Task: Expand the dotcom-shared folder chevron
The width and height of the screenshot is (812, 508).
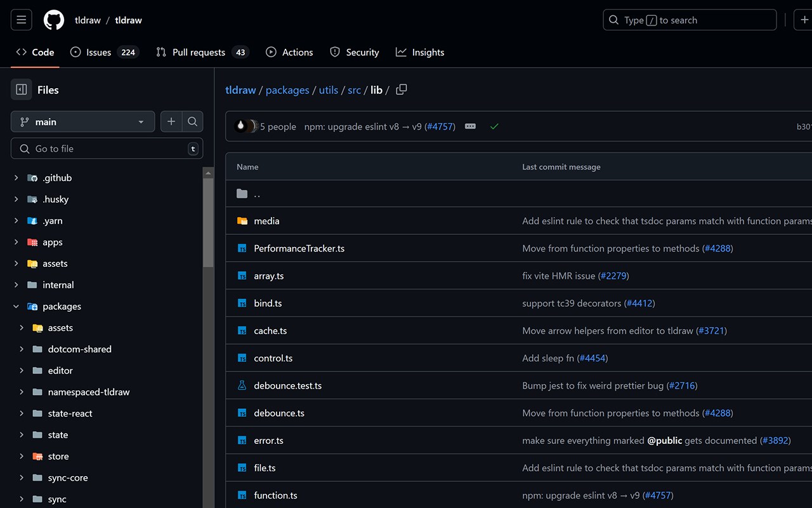Action: click(x=22, y=349)
